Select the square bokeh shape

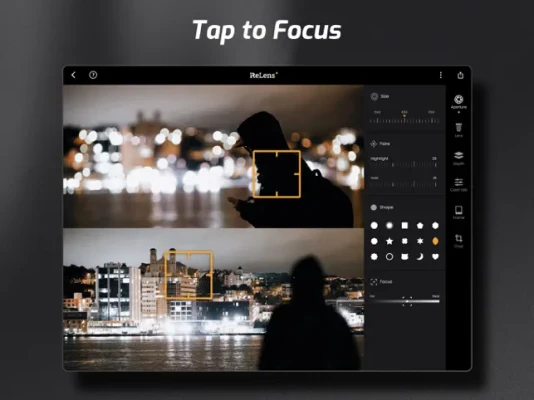pyautogui.click(x=405, y=225)
